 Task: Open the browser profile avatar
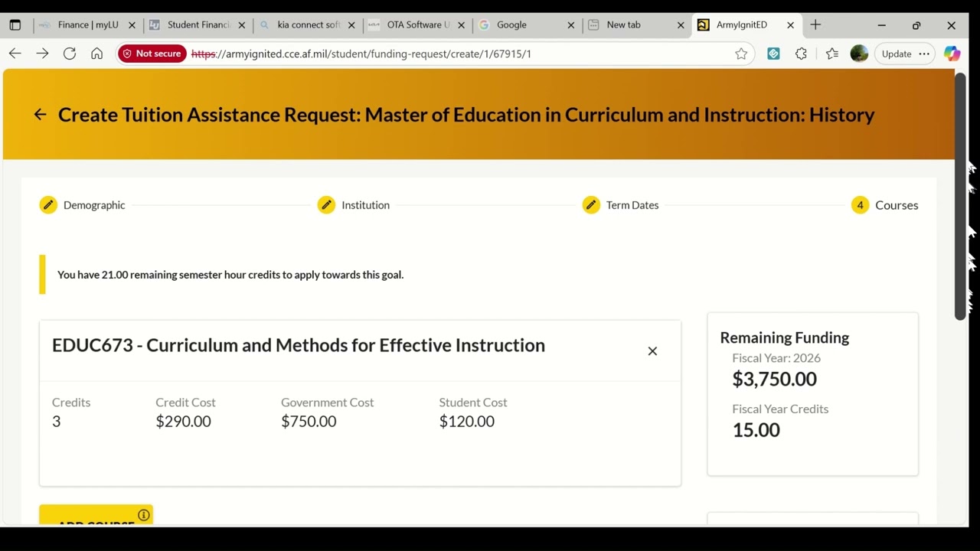(859, 54)
